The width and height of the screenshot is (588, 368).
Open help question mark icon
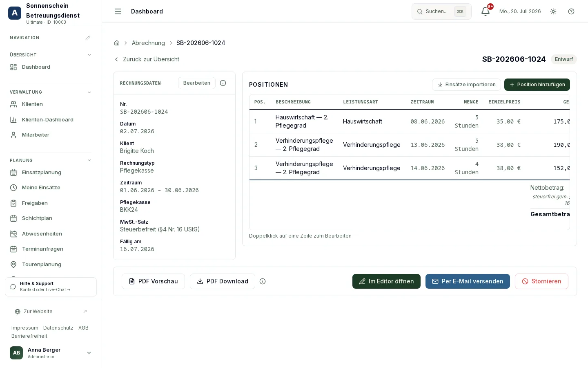pos(571,11)
